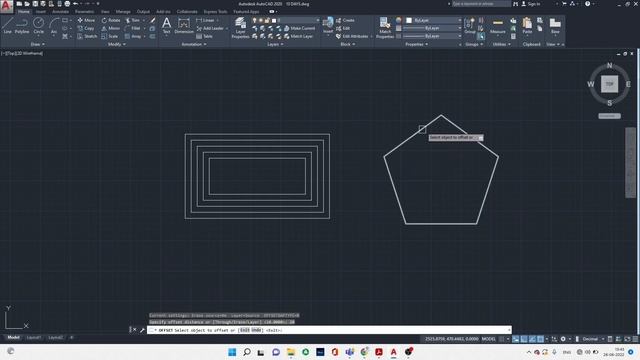Click Sign In link
Image resolution: width=640 pixels, height=360 pixels.
point(531,4)
